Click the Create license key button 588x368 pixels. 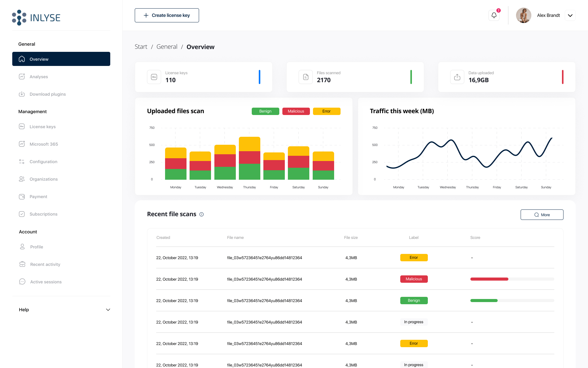pos(167,15)
